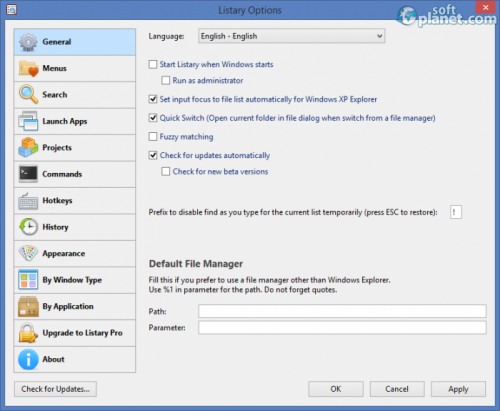
Task: Click the General gear icon
Action: pos(28,42)
